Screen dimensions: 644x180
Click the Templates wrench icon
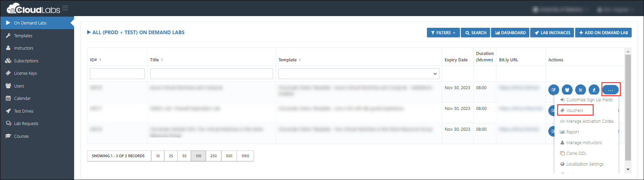click(x=8, y=36)
